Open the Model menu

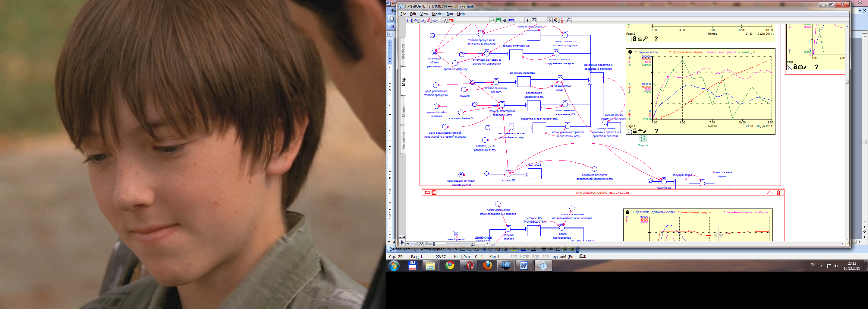pyautogui.click(x=437, y=14)
